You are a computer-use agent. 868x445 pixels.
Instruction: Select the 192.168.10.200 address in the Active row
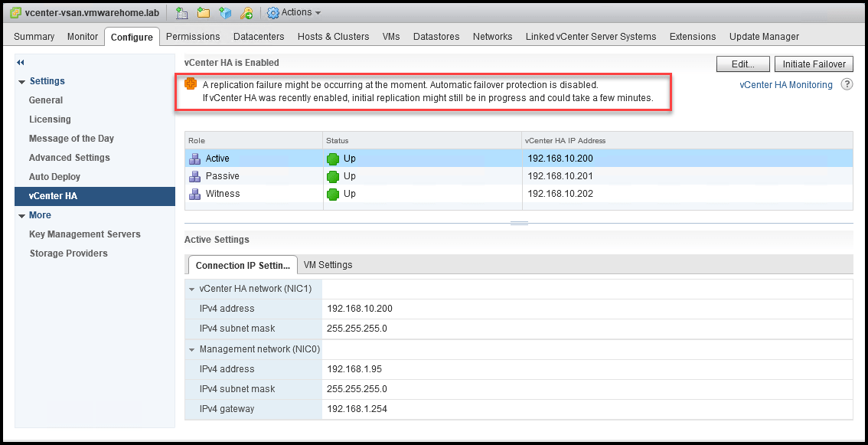[560, 159]
